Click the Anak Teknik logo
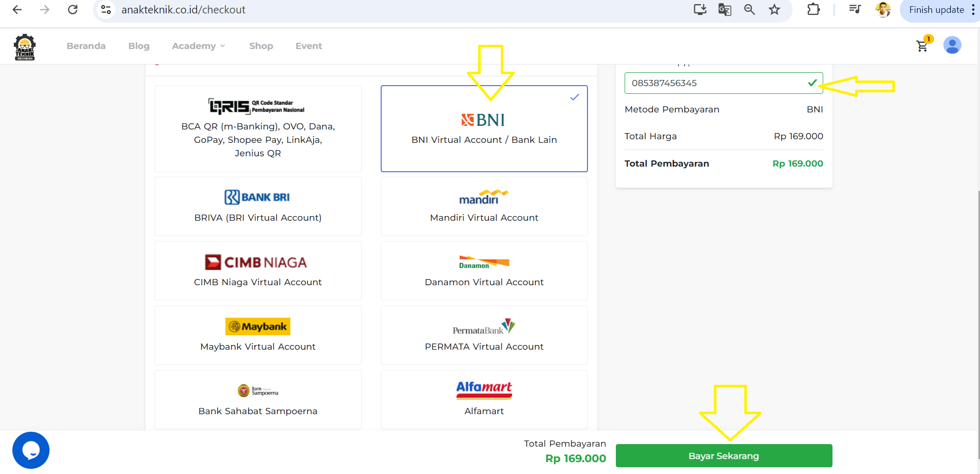This screenshot has width=980, height=474. [25, 47]
